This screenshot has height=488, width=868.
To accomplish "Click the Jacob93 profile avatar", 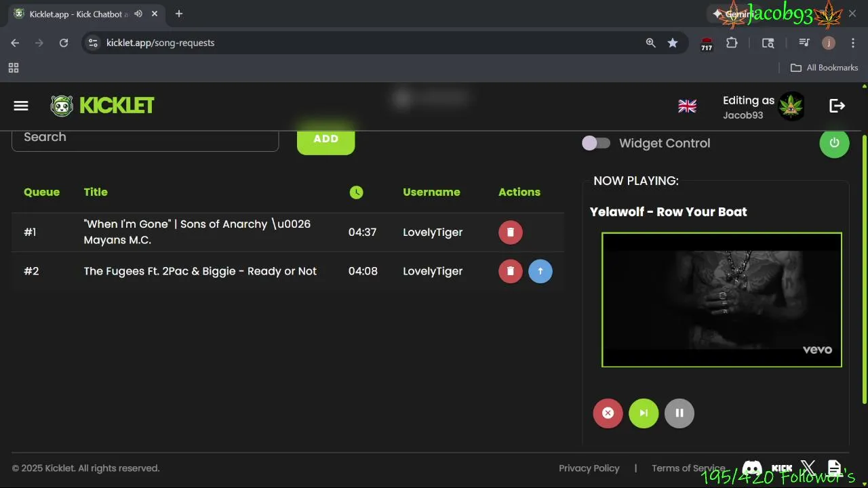I will pyautogui.click(x=791, y=106).
